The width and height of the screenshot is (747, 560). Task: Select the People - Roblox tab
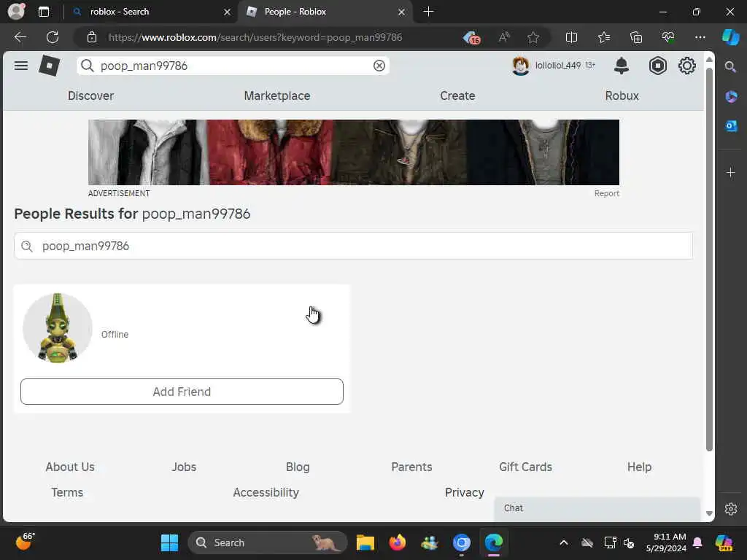(x=326, y=12)
